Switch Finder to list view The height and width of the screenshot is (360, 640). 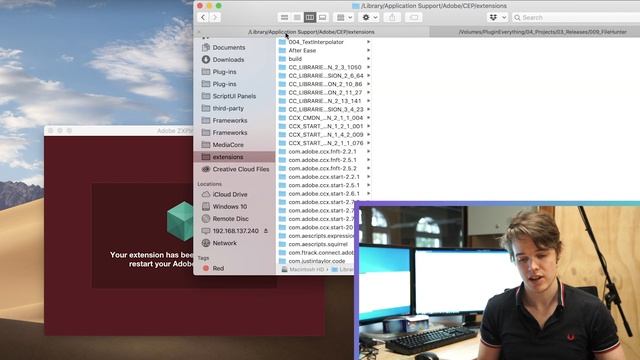[297, 18]
